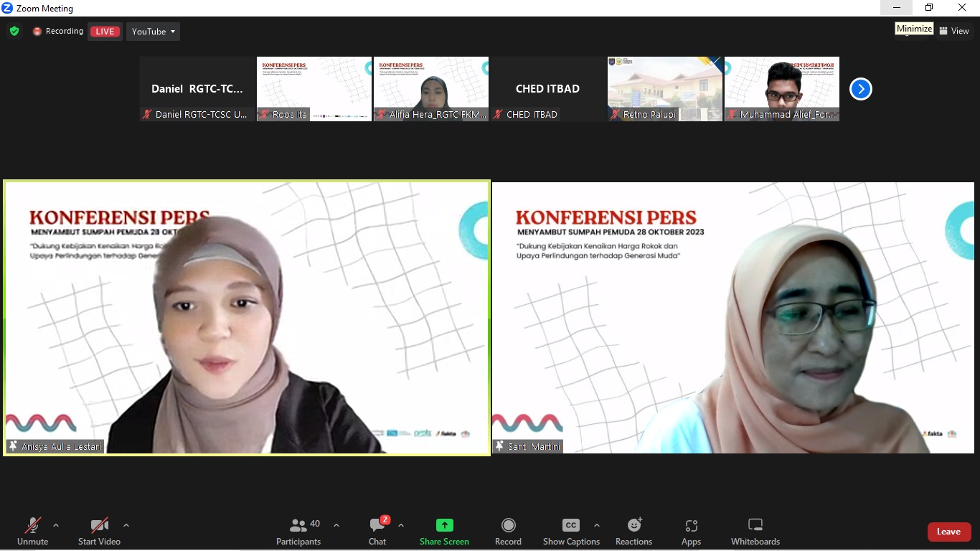980x551 pixels.
Task: Click muted mic icon on CHED ITBAD label
Action: (498, 115)
